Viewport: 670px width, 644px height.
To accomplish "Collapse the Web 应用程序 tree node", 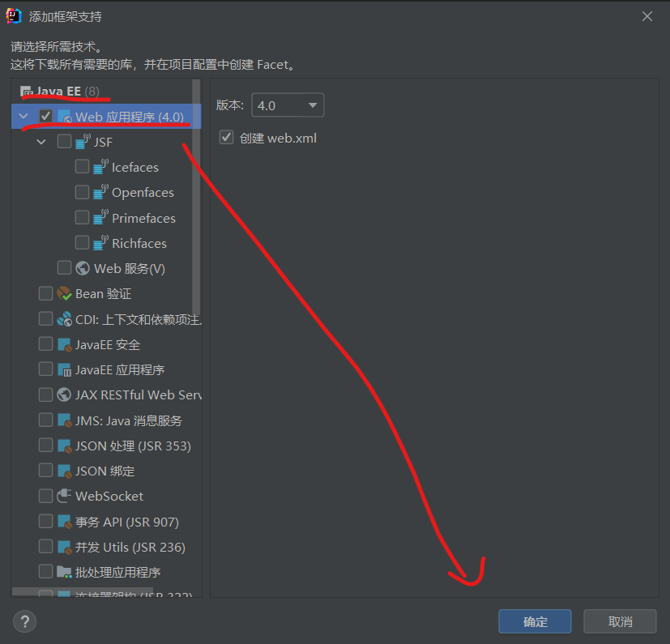I will [23, 116].
